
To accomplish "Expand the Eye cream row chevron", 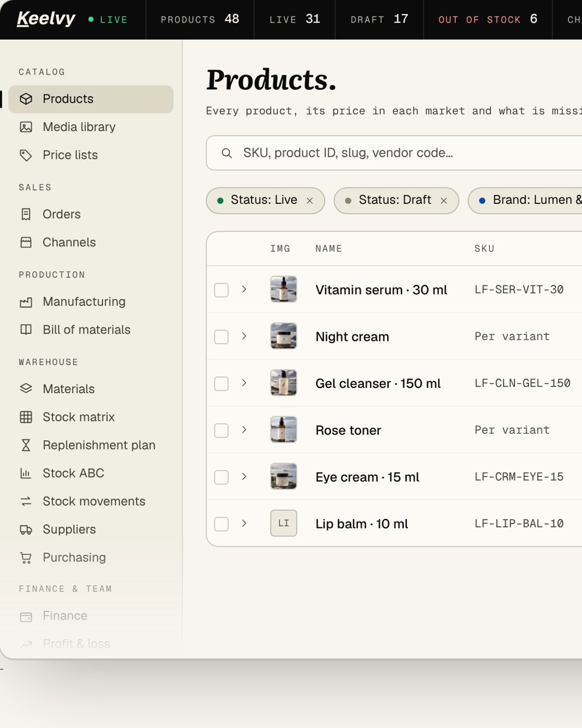I will tap(244, 476).
